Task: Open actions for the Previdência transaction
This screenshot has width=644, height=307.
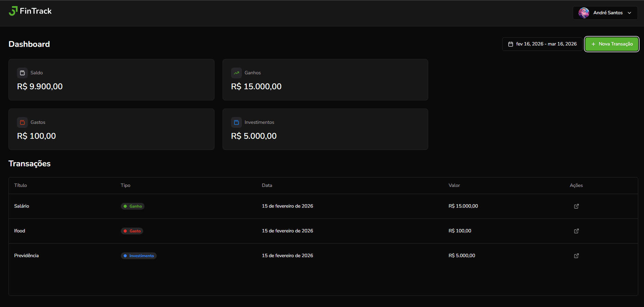Action: tap(576, 255)
